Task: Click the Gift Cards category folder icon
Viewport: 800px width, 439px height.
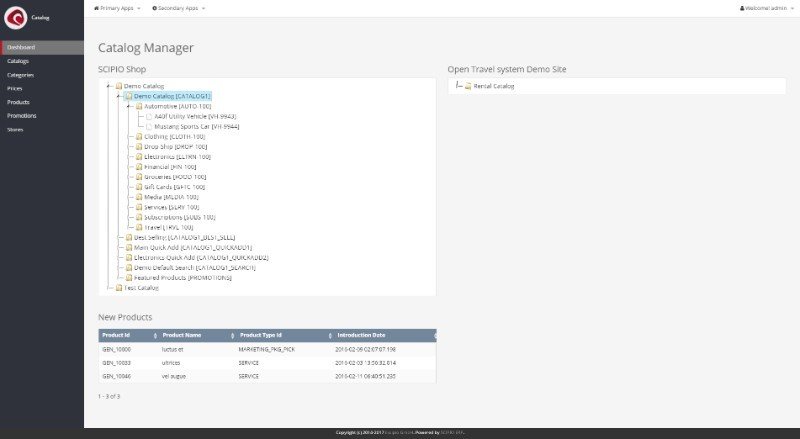Action: (x=139, y=187)
